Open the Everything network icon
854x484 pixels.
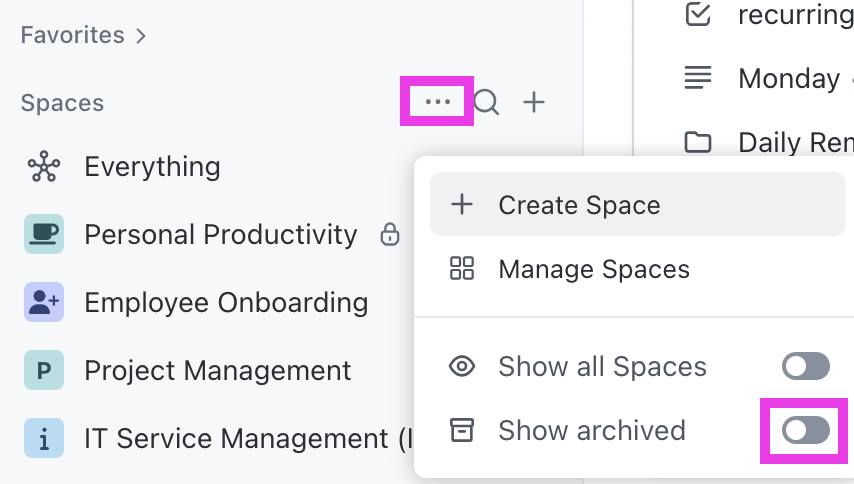(x=44, y=167)
